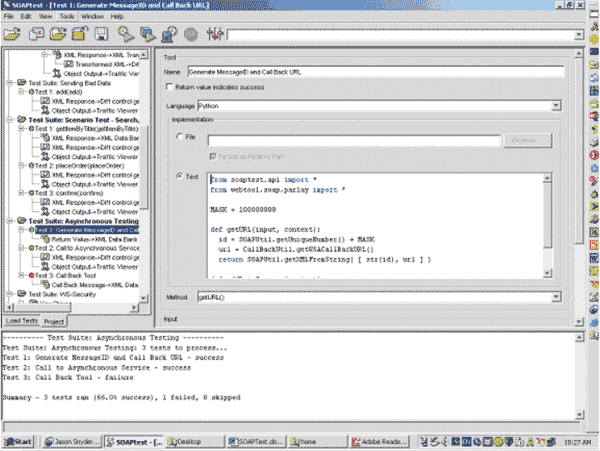Screen dimensions: 600x451
Task: Switch to the Project tab
Action: (x=54, y=321)
